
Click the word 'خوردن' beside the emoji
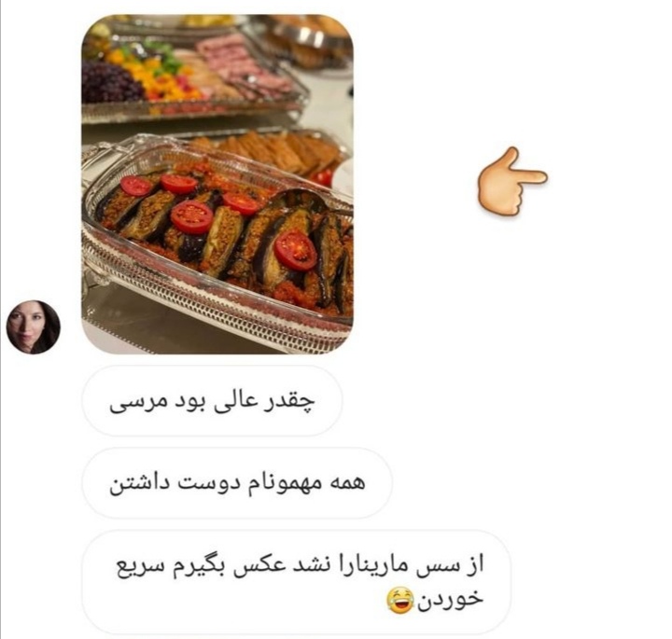450,601
